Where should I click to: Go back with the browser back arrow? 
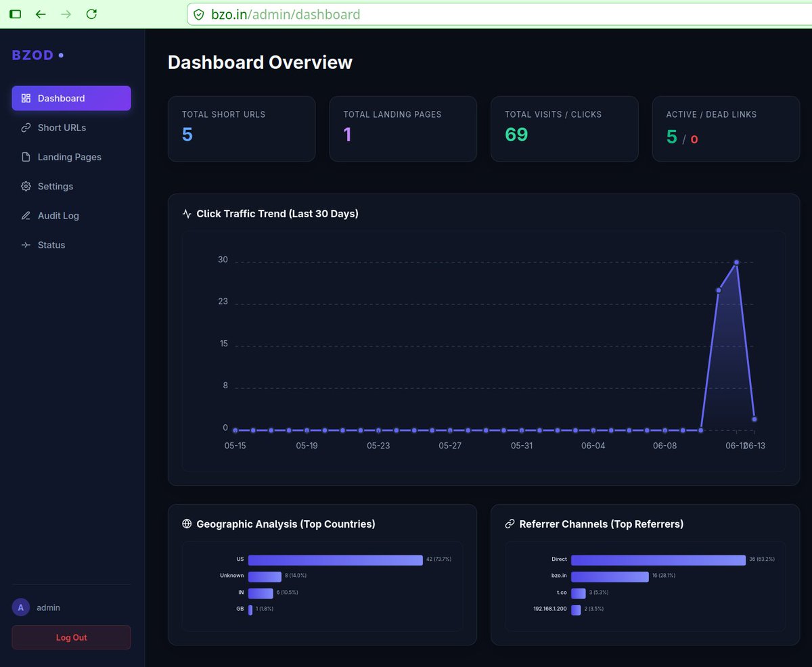coord(41,14)
